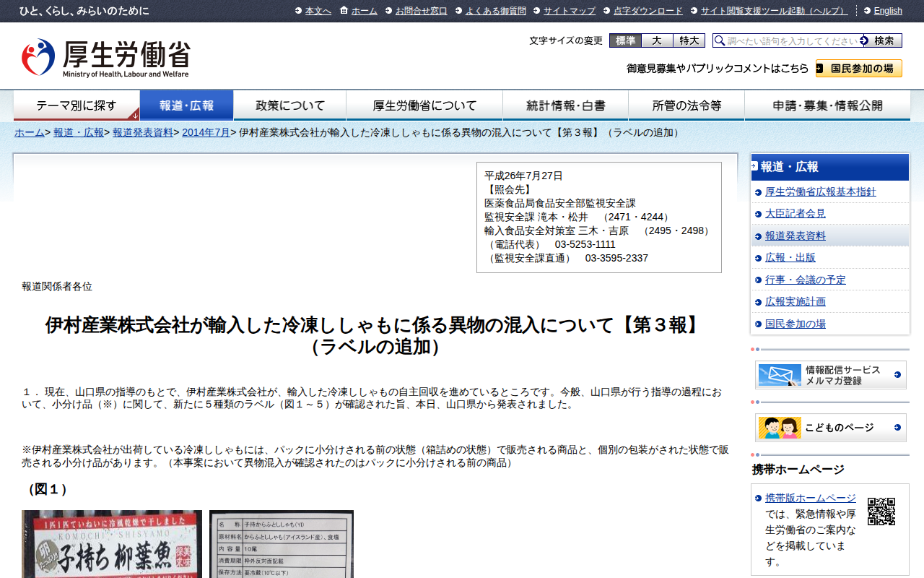
Task: Open 大臣記者会見 in the sidebar
Action: (796, 213)
